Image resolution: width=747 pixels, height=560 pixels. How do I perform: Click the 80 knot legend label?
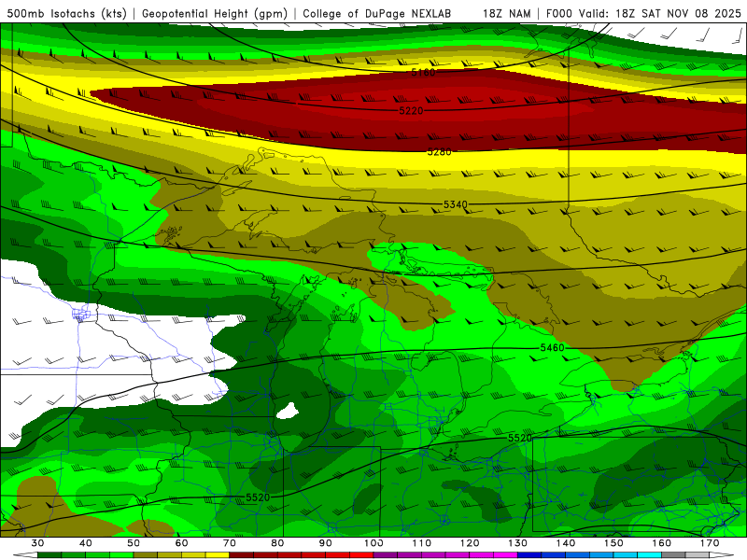(277, 543)
